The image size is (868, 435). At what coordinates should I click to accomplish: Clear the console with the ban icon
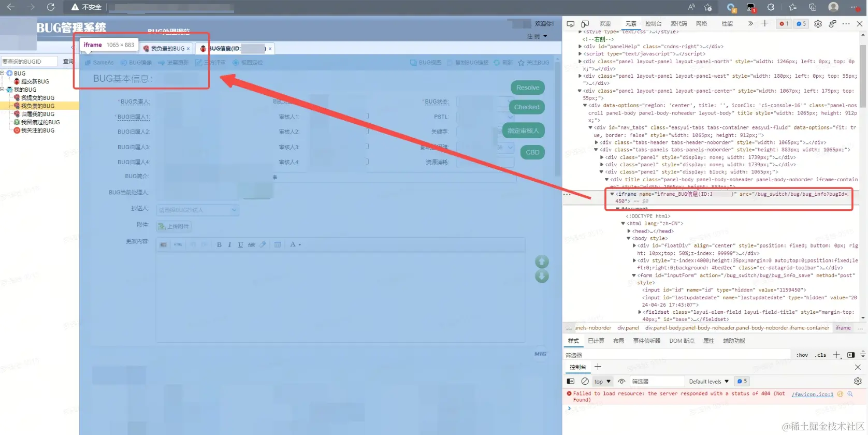point(585,381)
